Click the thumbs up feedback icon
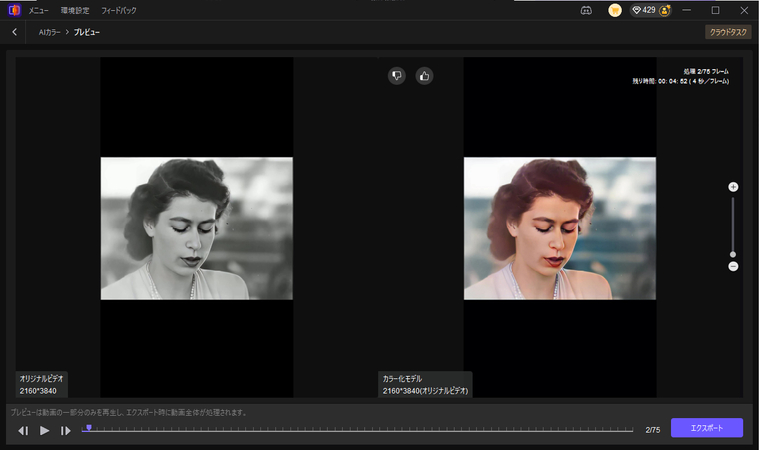The width and height of the screenshot is (760, 450). 424,75
